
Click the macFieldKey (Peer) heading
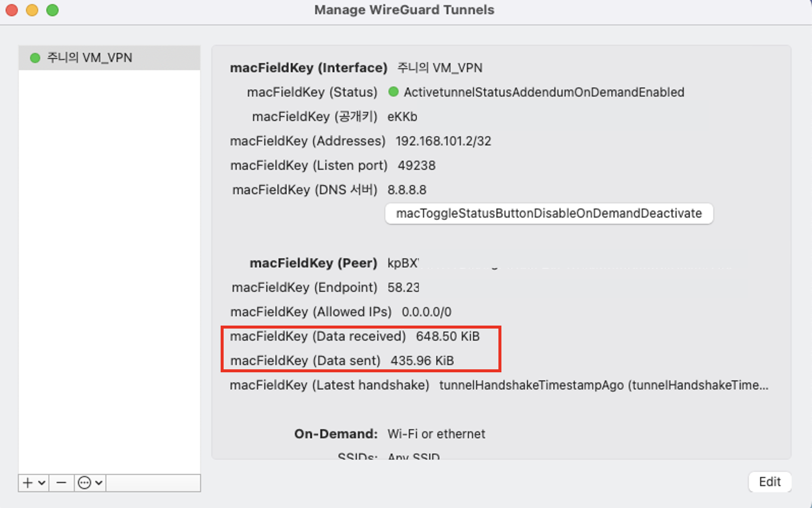tap(314, 263)
